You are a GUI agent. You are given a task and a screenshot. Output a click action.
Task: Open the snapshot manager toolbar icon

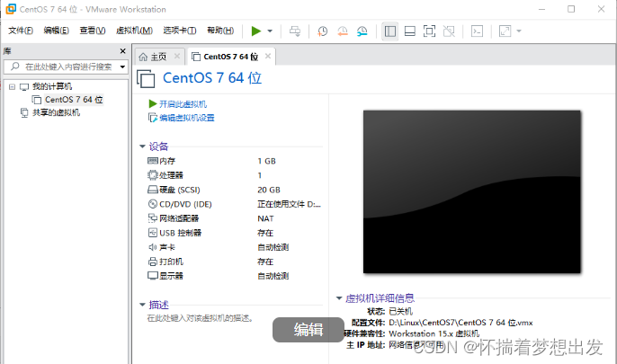[x=362, y=31]
